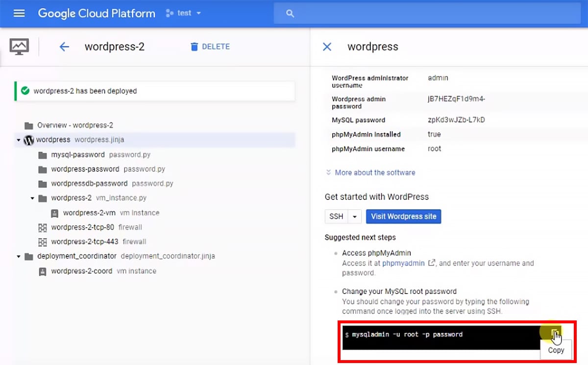
Task: Click Change your MySQL root password text
Action: tap(399, 292)
